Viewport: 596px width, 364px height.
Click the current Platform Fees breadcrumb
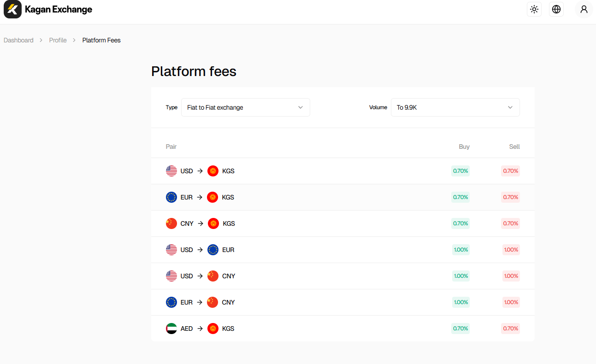[x=101, y=40]
